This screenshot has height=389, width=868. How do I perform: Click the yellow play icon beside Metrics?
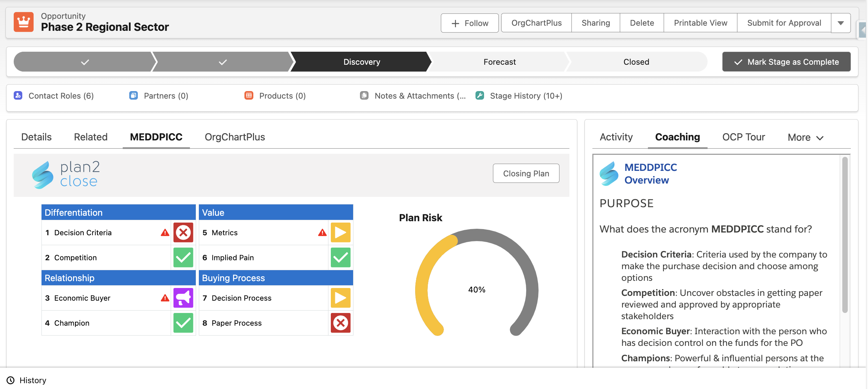[340, 233]
